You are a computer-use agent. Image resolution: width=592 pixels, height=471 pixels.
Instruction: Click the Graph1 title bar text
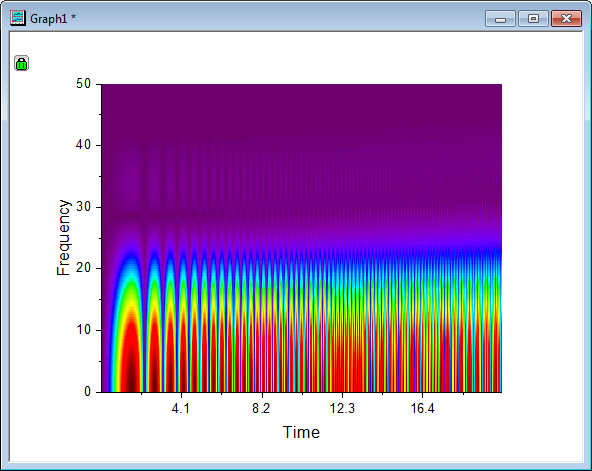pos(53,18)
